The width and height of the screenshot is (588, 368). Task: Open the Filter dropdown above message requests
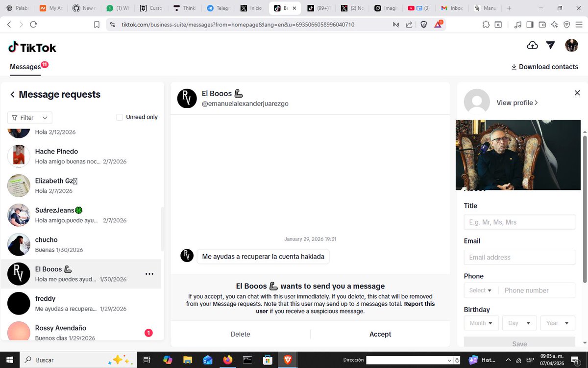pos(29,117)
